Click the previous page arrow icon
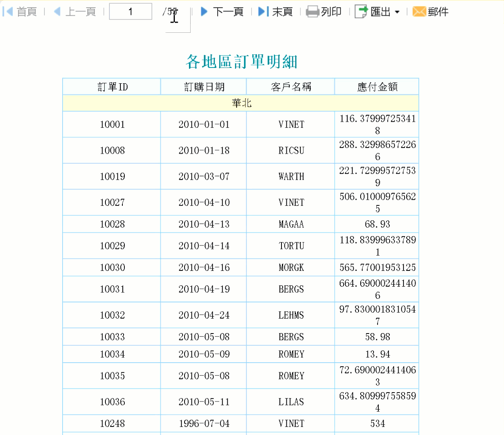 tap(57, 12)
